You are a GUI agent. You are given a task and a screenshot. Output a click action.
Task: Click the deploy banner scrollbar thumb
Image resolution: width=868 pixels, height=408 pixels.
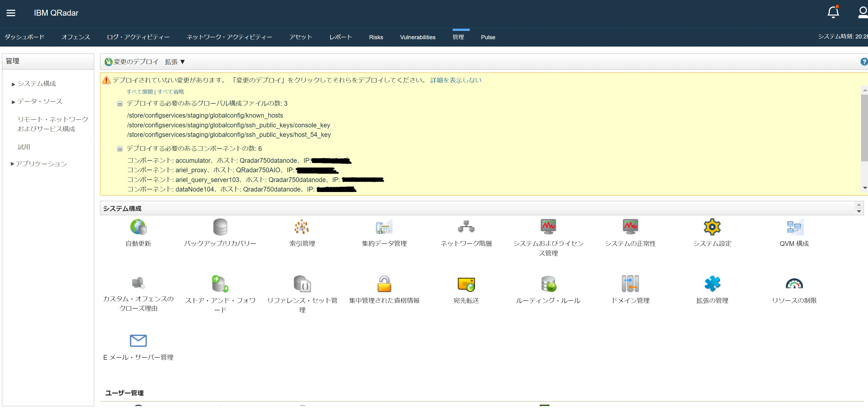pyautogui.click(x=865, y=128)
